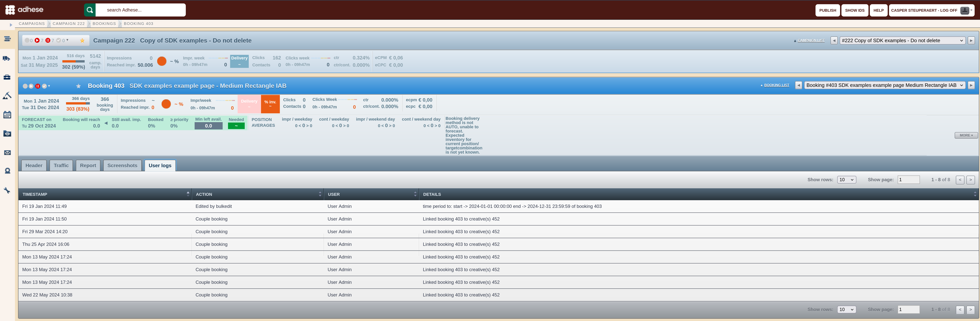
Task: Open the briefcase sidebar icon
Action: pos(7,77)
